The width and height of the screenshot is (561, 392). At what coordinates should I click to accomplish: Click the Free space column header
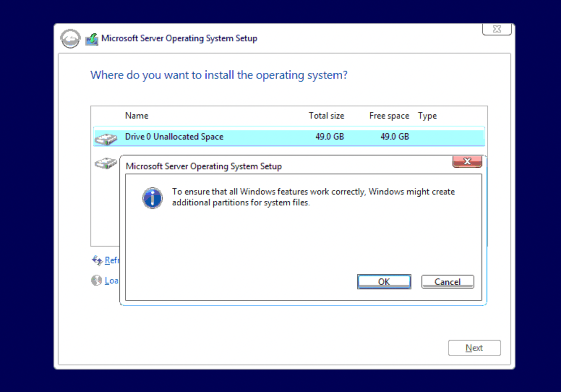click(389, 116)
